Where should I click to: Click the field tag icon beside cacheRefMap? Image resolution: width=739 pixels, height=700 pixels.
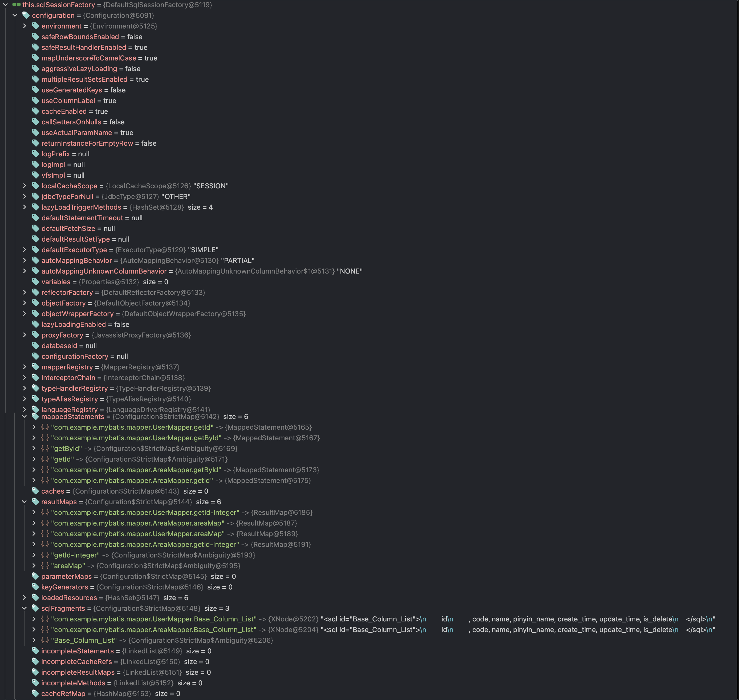(35, 693)
